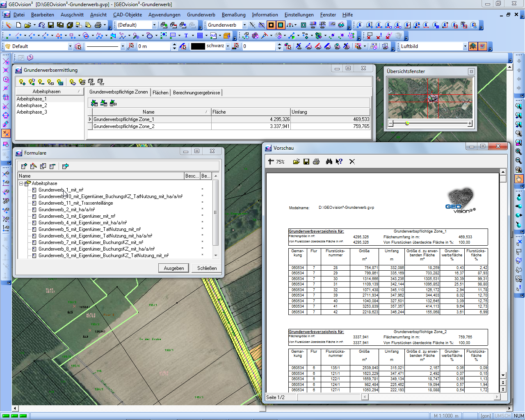Click the Name column header in Formulare
Image resolution: width=525 pixels, height=420 pixels.
[101, 176]
